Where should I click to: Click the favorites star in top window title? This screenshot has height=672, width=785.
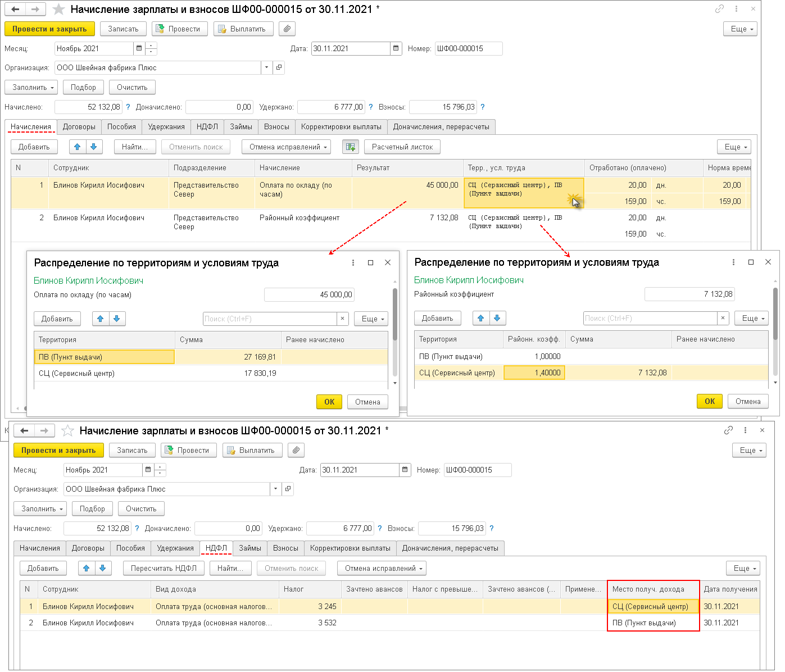tap(58, 9)
